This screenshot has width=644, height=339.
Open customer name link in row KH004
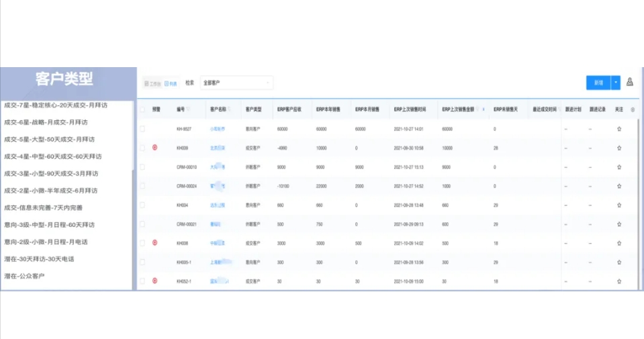click(x=218, y=205)
